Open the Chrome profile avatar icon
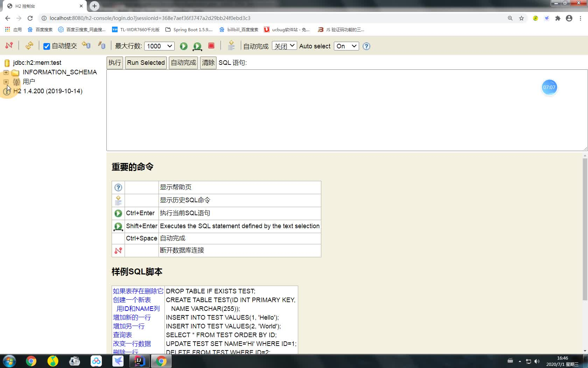Image resolution: width=588 pixels, height=368 pixels. (569, 18)
